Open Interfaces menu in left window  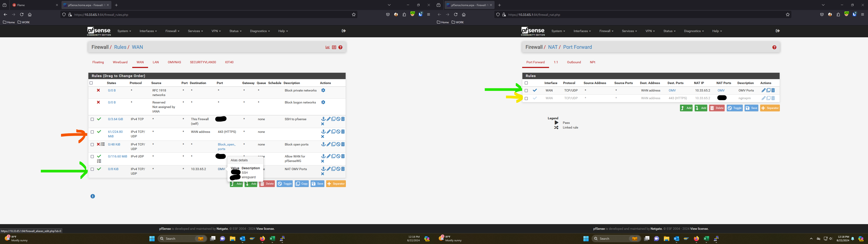[148, 31]
